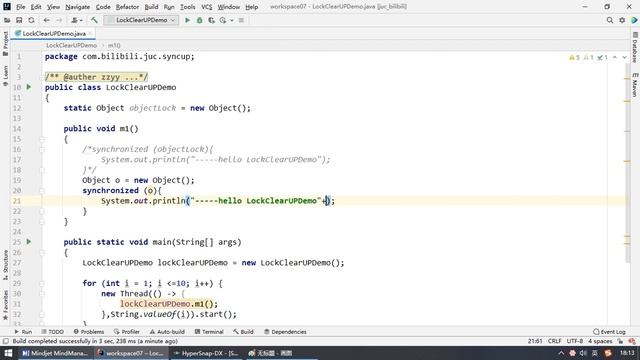Screen dimensions: 640x360
Task: Click the Profiler run icon
Action: click(x=223, y=20)
